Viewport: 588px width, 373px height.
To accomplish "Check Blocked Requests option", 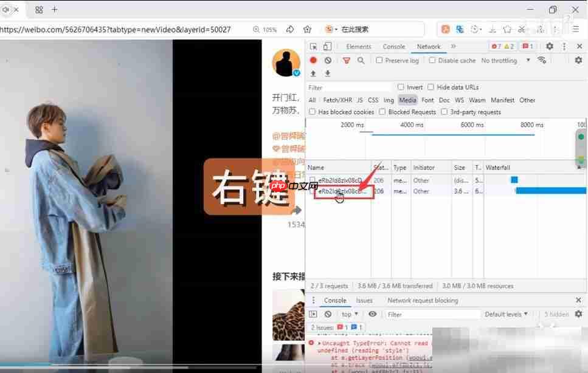I will 382,112.
